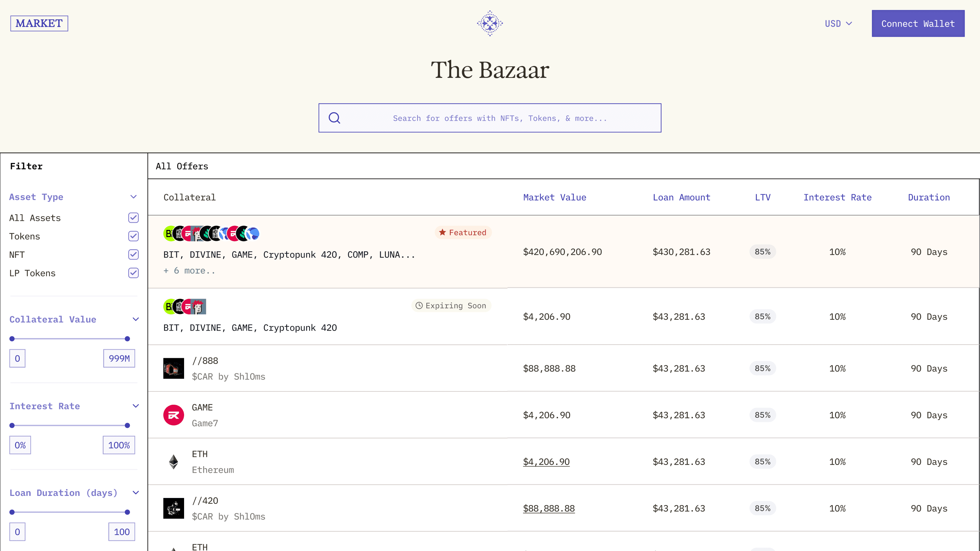
Task: Click the Expiring Soon clock badge
Action: [451, 306]
